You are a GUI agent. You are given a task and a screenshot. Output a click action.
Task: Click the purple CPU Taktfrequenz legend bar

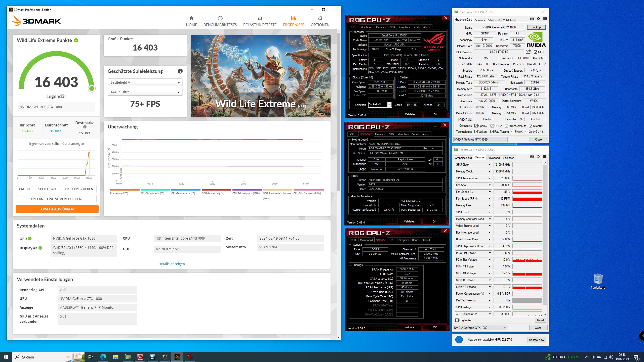(x=247, y=190)
